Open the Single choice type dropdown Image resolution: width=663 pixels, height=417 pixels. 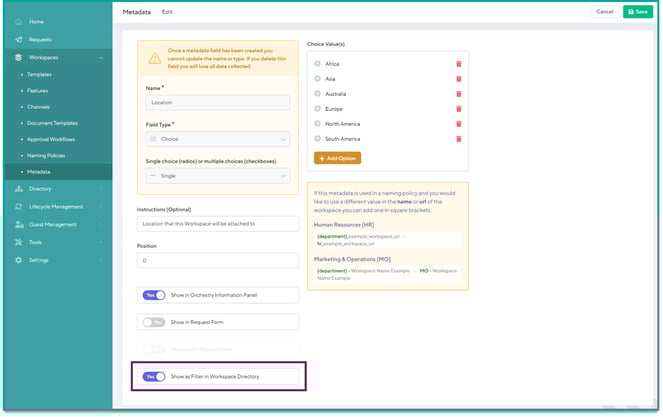tap(217, 176)
